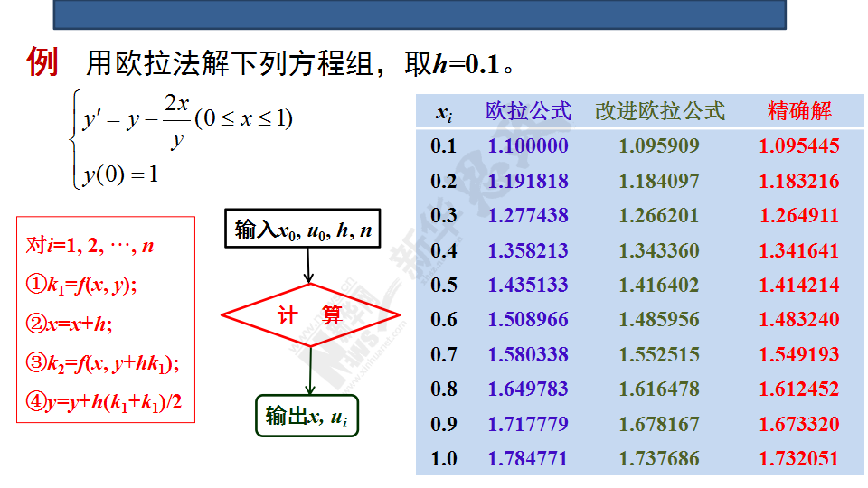Image resolution: width=868 pixels, height=488 pixels.
Task: Click Euler value 1.580338
Action: pyautogui.click(x=528, y=354)
